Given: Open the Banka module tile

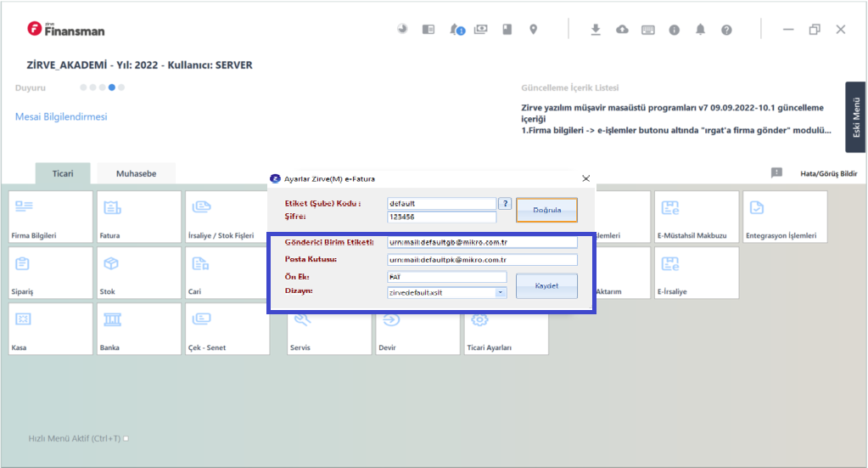Looking at the screenshot, I should click(139, 329).
